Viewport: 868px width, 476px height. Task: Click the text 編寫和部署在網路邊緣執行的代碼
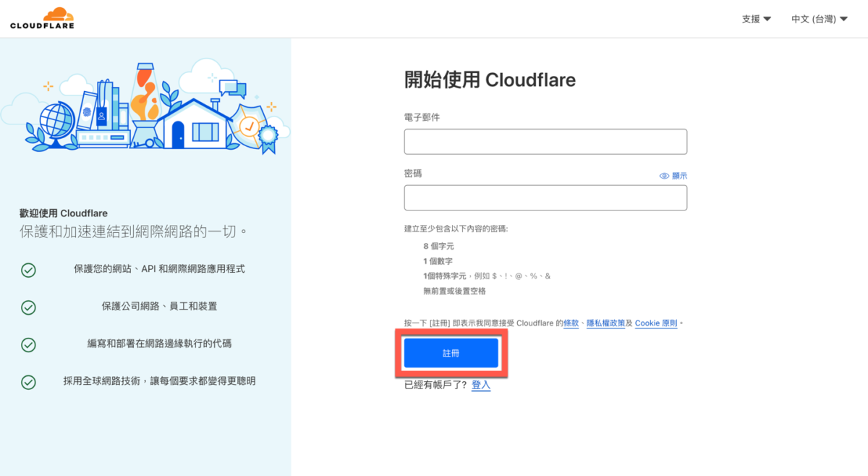(159, 344)
